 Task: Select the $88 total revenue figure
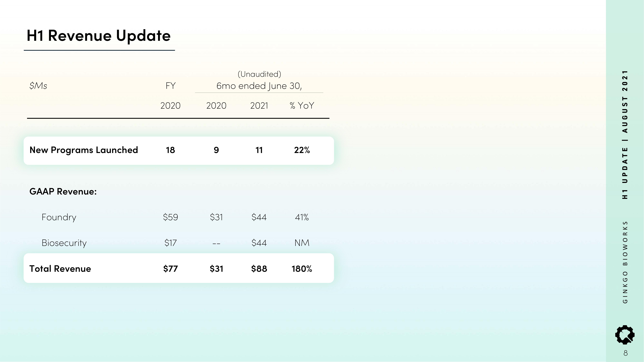point(259,269)
